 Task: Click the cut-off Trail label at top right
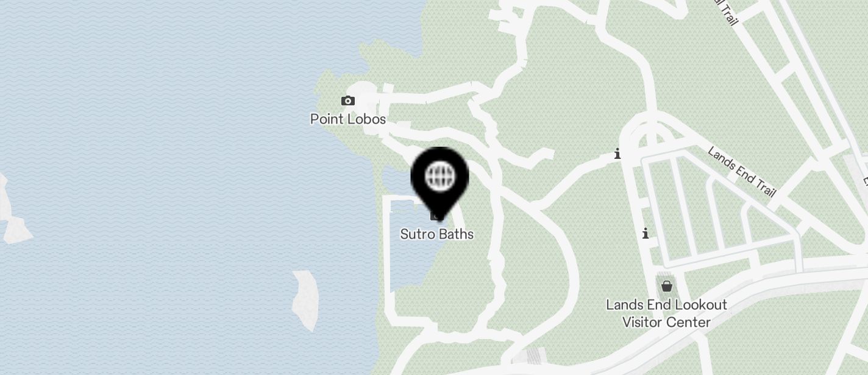click(726, 11)
